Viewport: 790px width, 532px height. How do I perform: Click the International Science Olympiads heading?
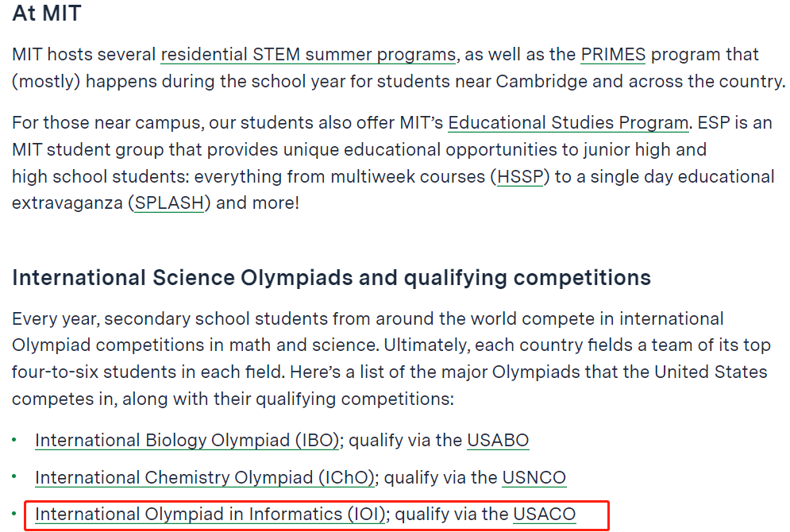pyautogui.click(x=331, y=278)
